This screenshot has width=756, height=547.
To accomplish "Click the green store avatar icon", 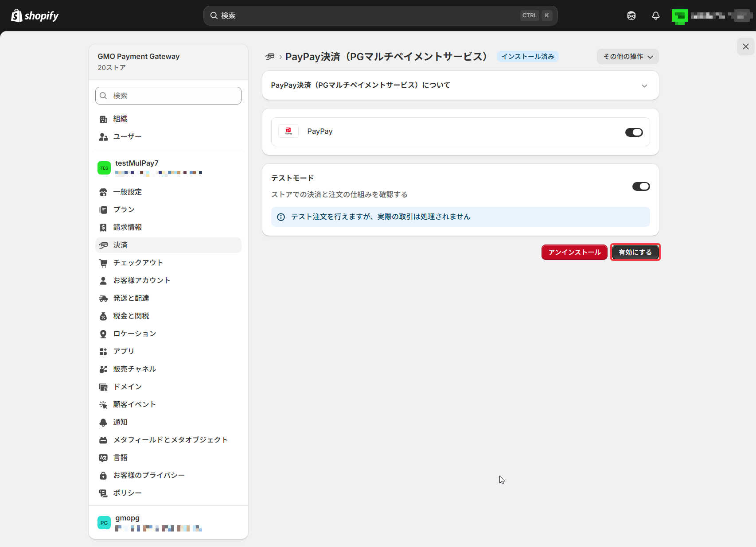I will coord(679,16).
